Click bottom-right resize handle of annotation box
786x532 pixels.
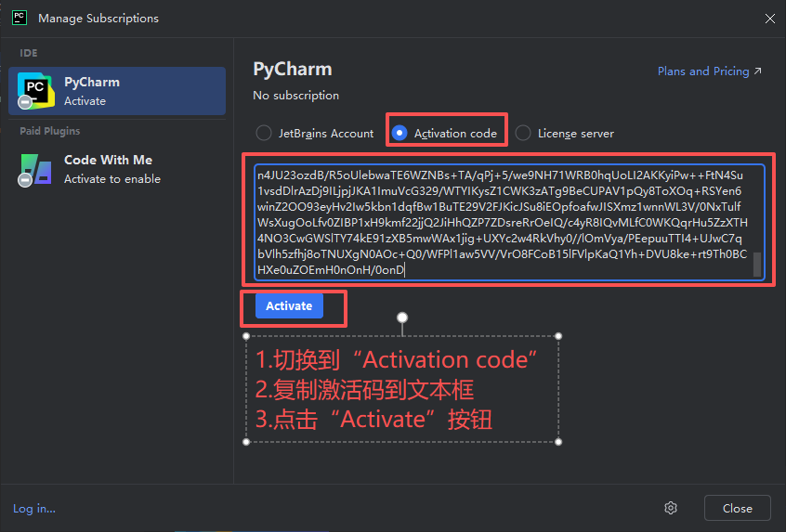click(x=558, y=442)
